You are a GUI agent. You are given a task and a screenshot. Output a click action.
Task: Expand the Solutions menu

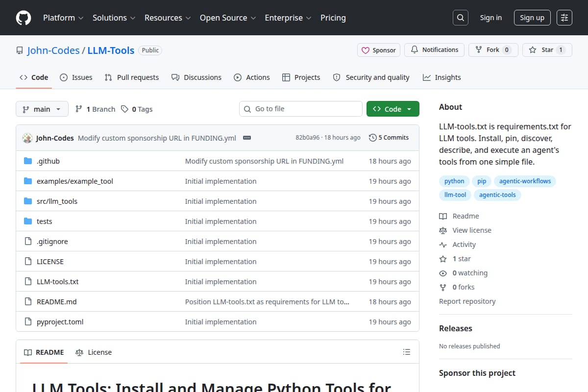click(x=114, y=18)
